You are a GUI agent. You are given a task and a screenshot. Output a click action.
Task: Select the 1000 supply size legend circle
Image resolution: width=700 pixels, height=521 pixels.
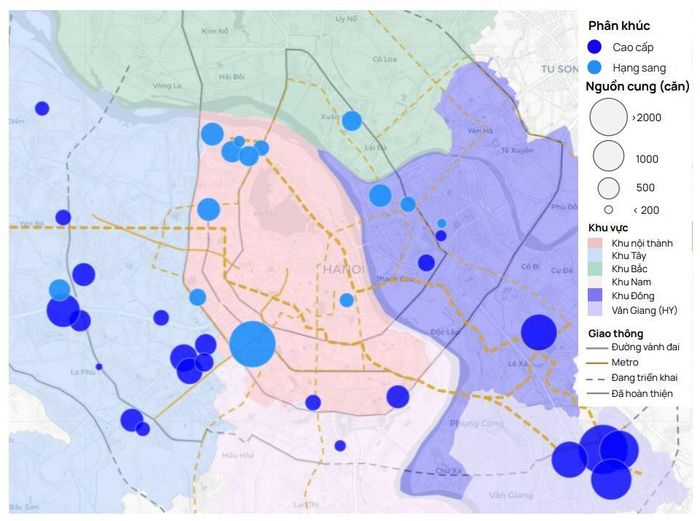point(608,156)
